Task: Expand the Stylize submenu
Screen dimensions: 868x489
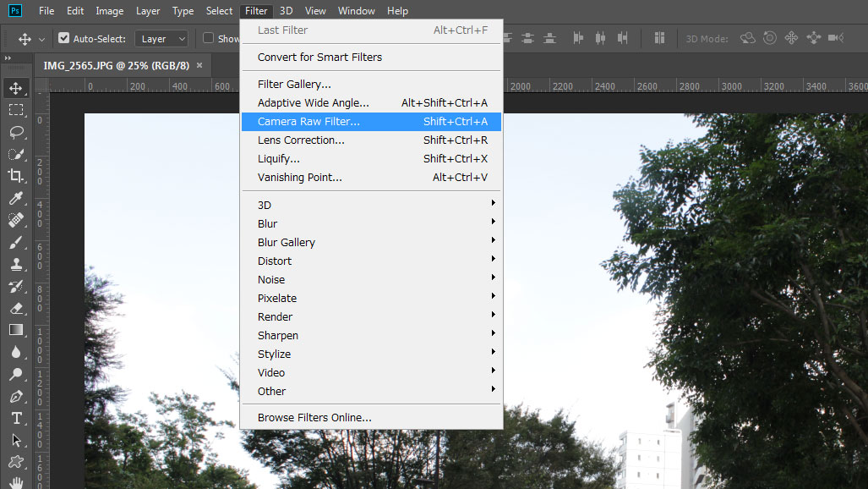Action: (x=371, y=354)
